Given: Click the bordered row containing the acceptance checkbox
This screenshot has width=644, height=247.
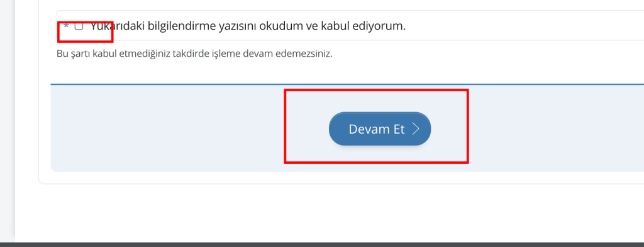Looking at the screenshot, I should tap(350, 26).
